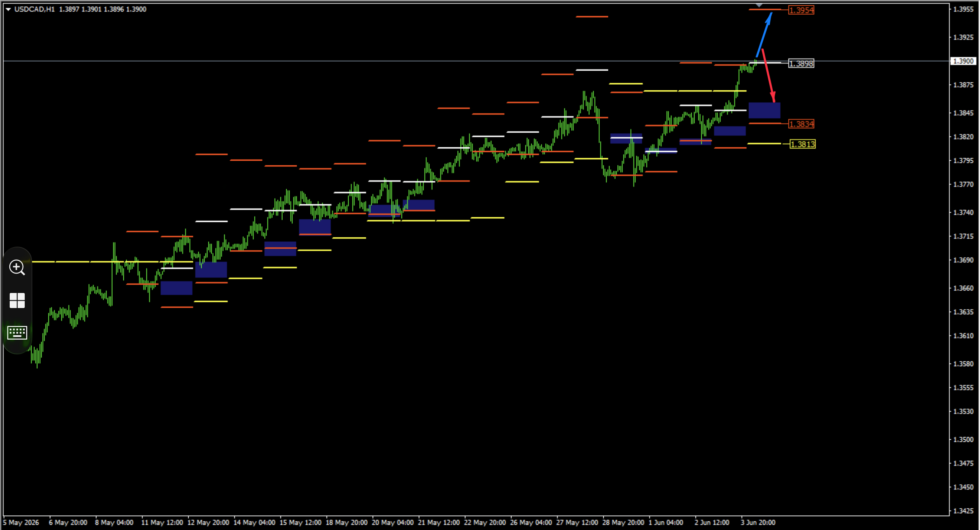Click the magnifier zoom-in icon
The width and height of the screenshot is (980, 530).
pyautogui.click(x=17, y=267)
